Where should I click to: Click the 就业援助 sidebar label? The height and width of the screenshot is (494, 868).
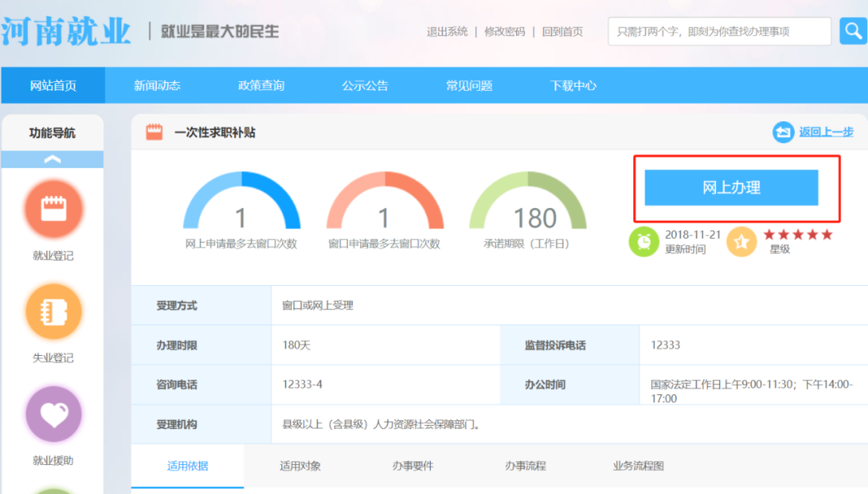click(53, 460)
